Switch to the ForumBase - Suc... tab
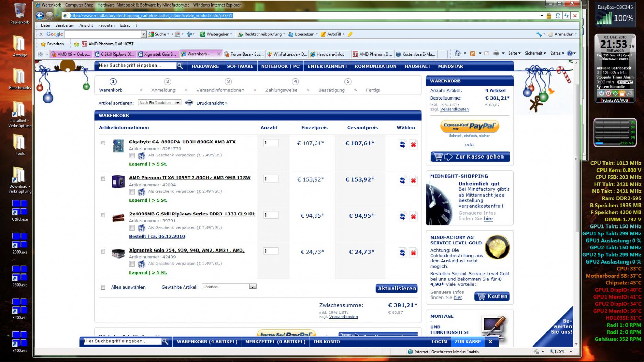Image resolution: width=644 pixels, height=362 pixels. click(244, 54)
